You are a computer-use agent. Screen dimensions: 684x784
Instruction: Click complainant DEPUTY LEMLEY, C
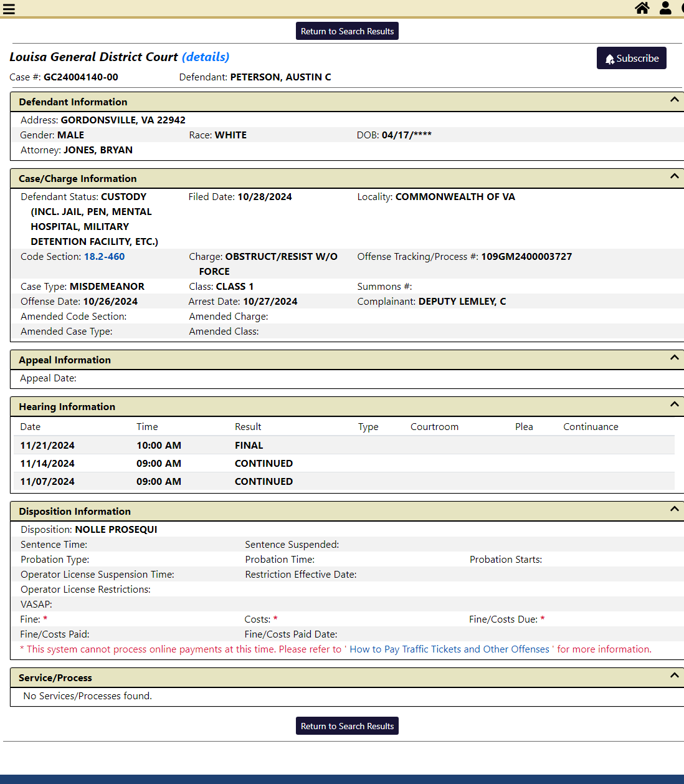[x=462, y=302]
